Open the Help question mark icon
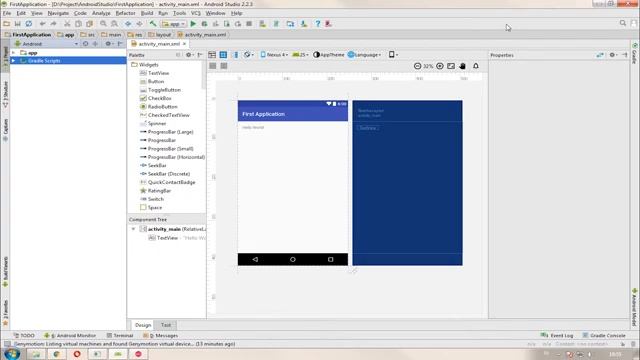This screenshot has height=360, width=640. coord(318,24)
